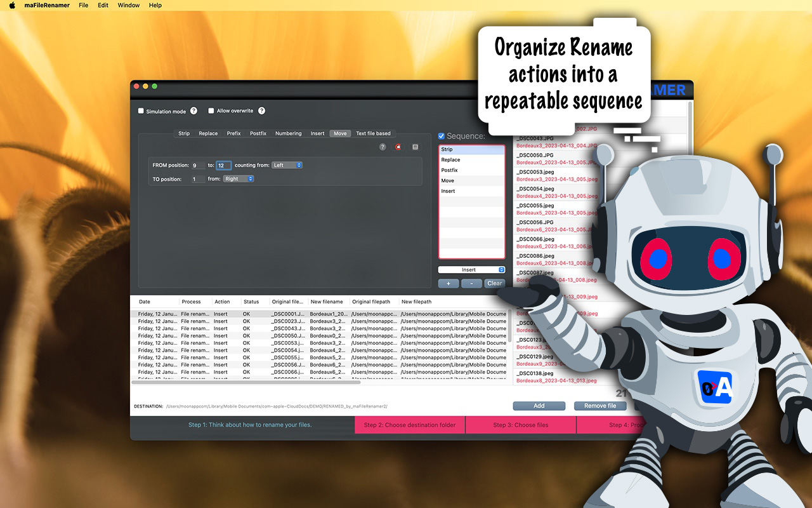Open the maFileRenamer app menu

(x=47, y=5)
